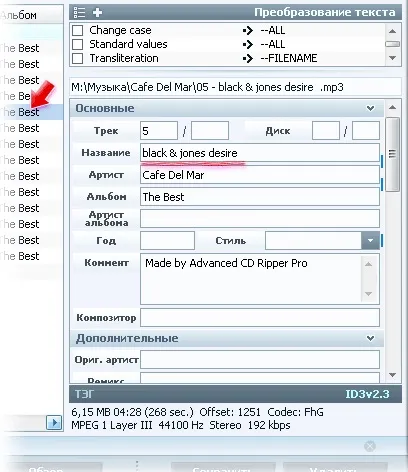Click the total discs field

click(x=366, y=131)
